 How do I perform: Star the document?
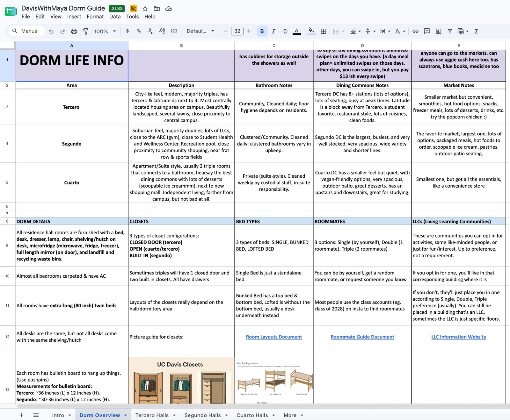145,9
